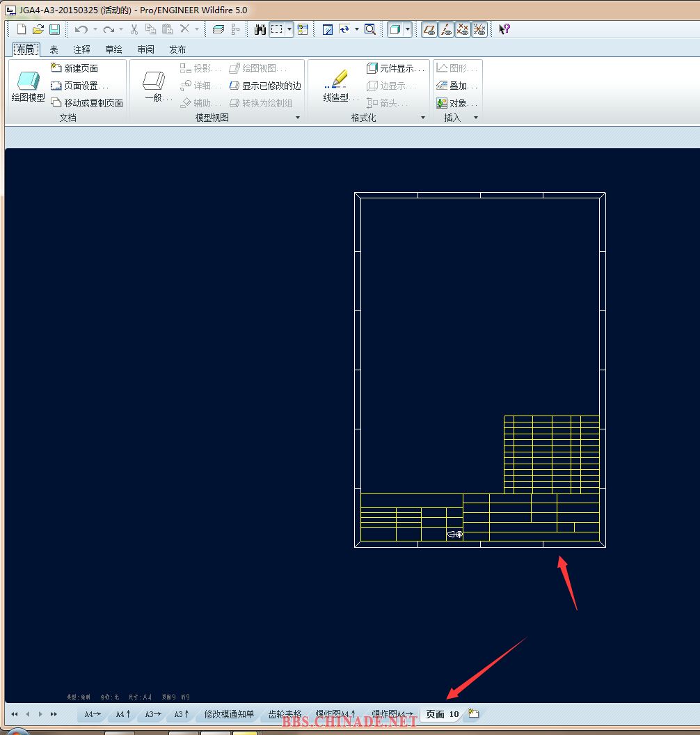Toggle datum point display
This screenshot has height=735, width=700.
click(x=463, y=29)
